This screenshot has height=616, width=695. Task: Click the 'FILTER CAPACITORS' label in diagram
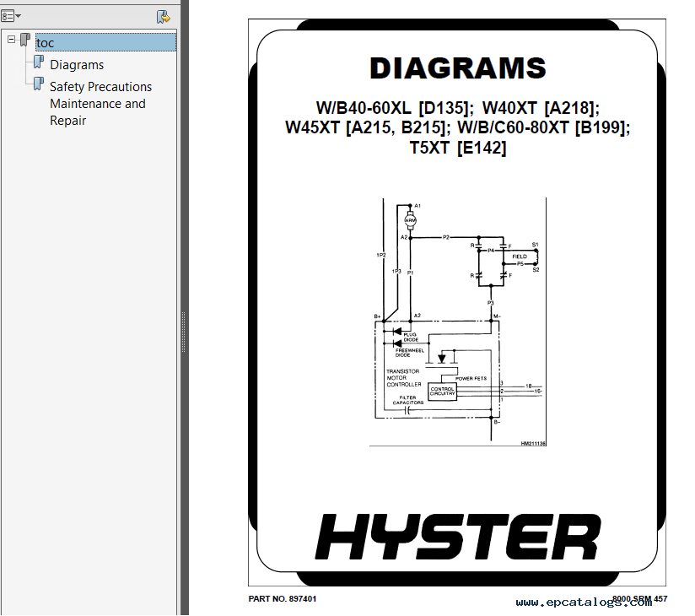pos(407,400)
